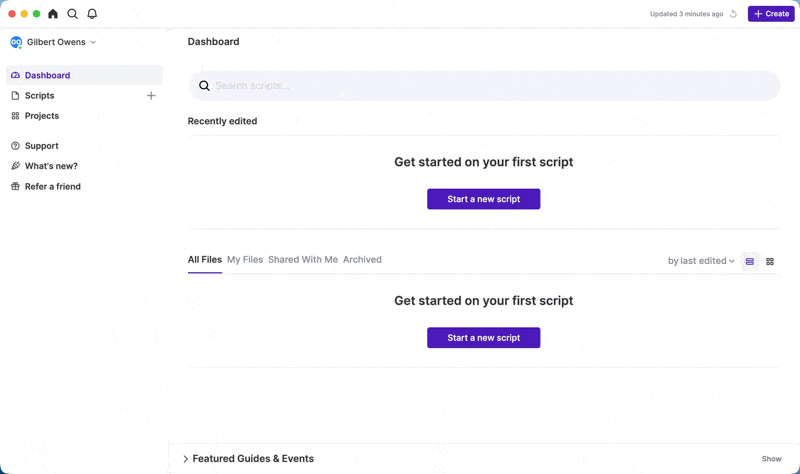Viewport: 800px width, 474px height.
Task: Refresh using the circular arrow icon
Action: [x=733, y=14]
